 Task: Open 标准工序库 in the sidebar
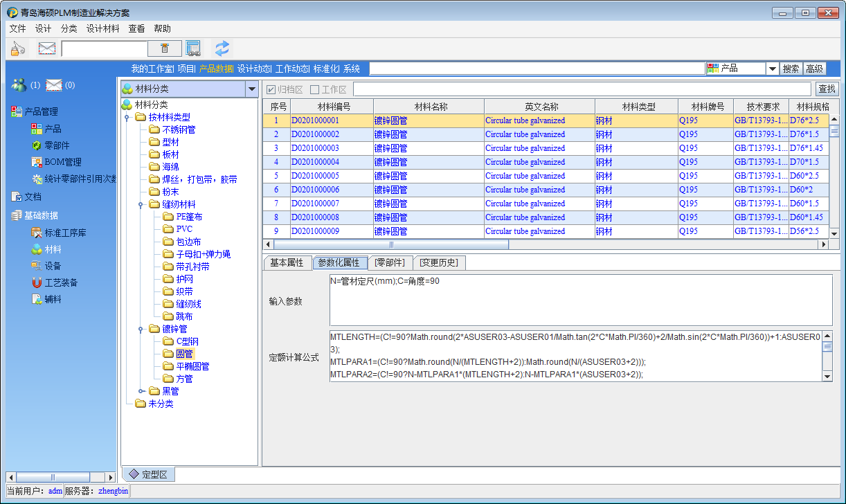tap(65, 233)
